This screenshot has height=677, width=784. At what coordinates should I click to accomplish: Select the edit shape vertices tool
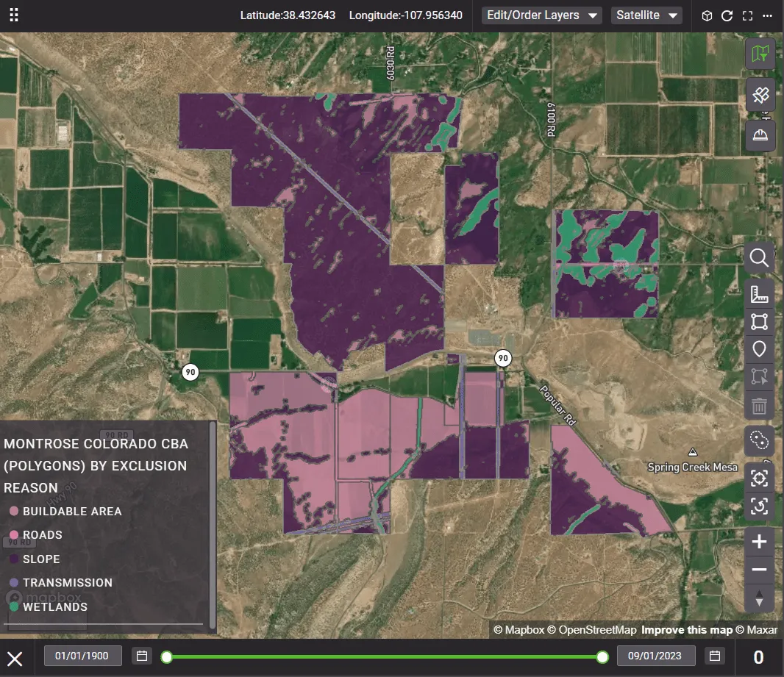759,376
